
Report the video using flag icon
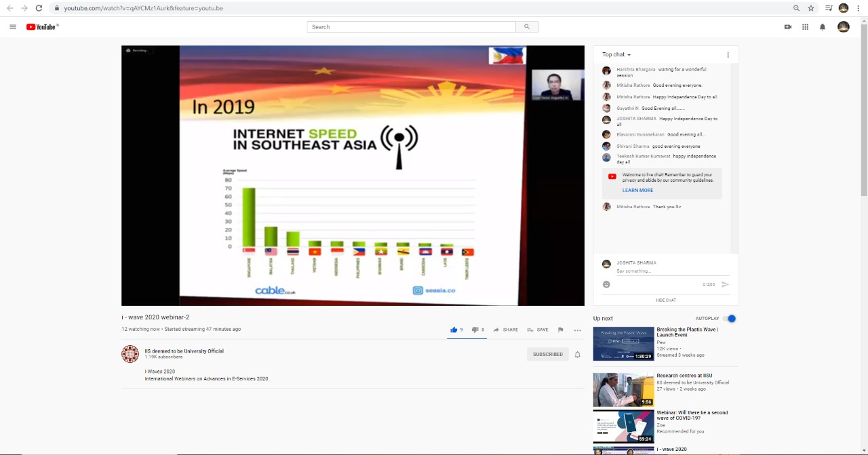click(560, 330)
